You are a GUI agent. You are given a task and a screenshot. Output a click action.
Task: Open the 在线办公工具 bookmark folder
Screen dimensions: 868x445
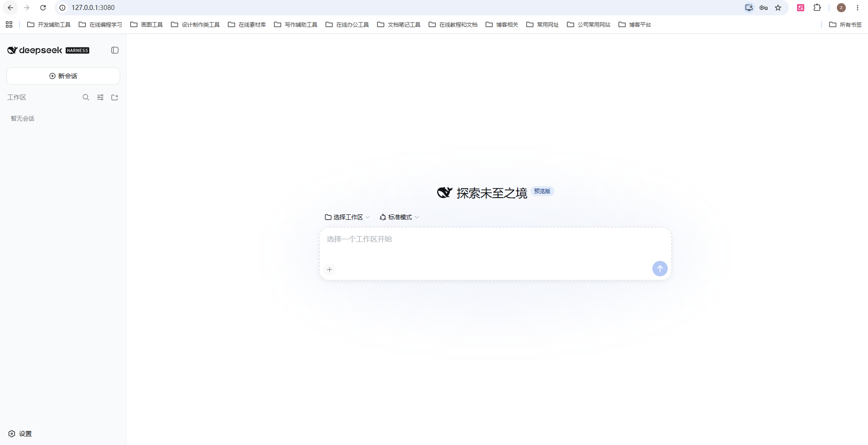coord(347,24)
